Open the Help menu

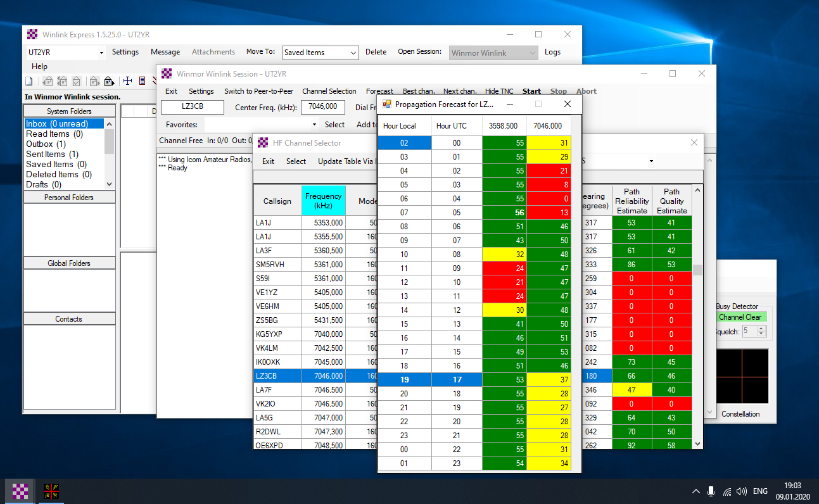coord(39,66)
